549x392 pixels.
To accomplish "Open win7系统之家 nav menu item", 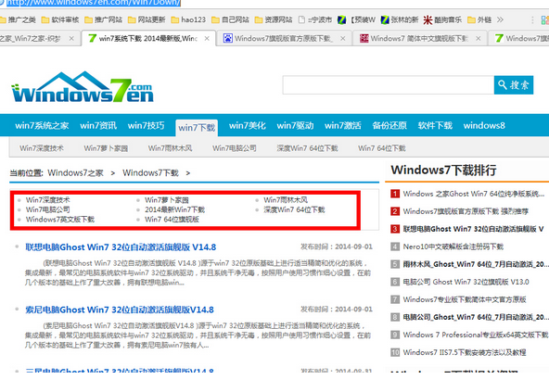I will pos(42,125).
